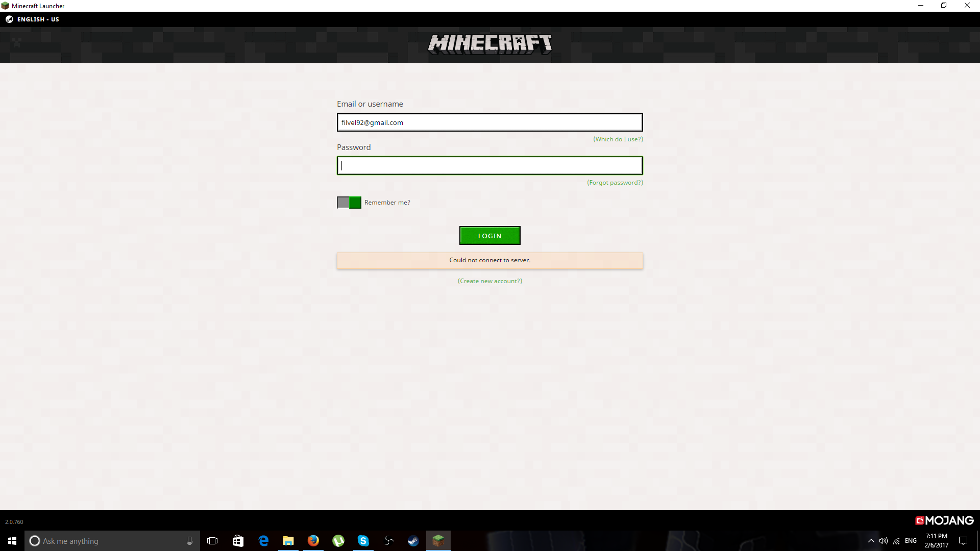Open the Which do I use link

tap(618, 139)
